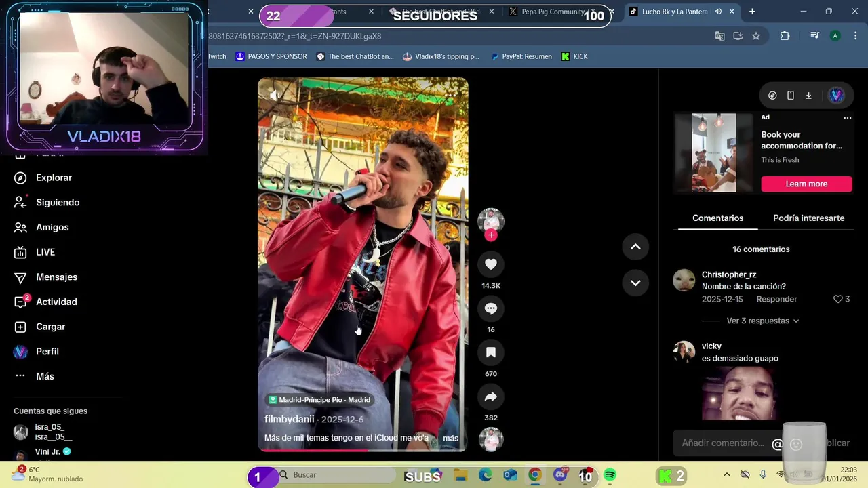Click the Añadir comentario input field
The height and width of the screenshot is (488, 868).
coord(723,443)
